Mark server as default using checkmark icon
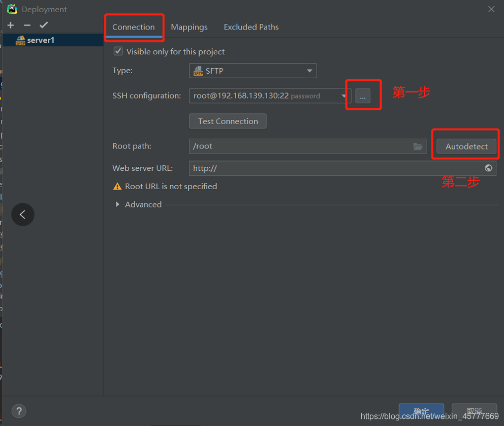 coord(44,25)
